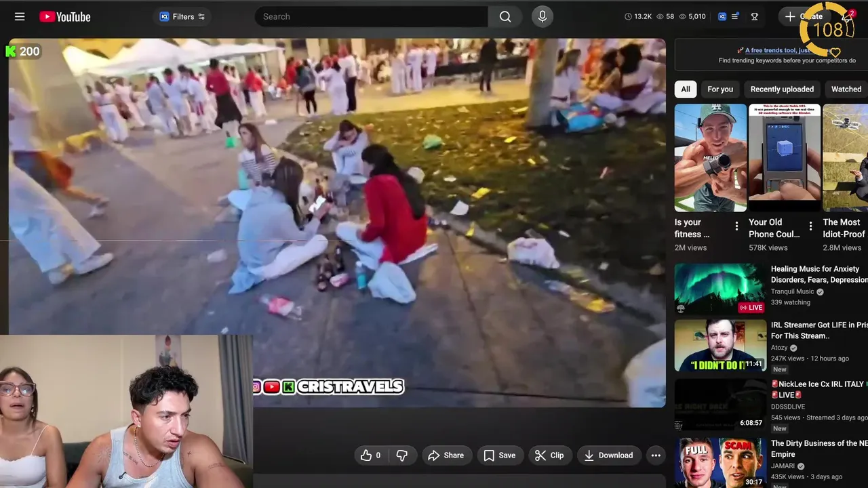Viewport: 868px width, 488px height.
Task: Save video to a playlist
Action: (x=499, y=455)
